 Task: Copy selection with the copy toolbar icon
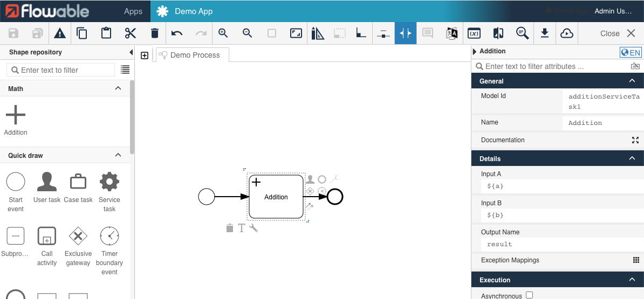pyautogui.click(x=82, y=33)
